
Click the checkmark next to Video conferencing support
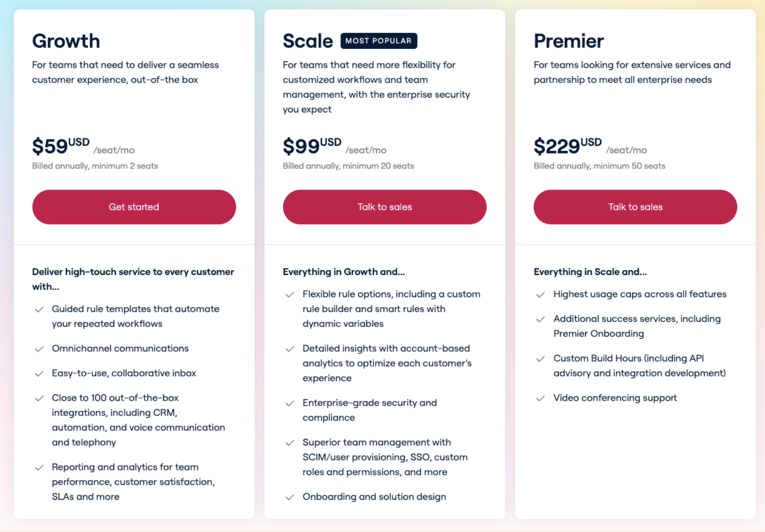[x=541, y=398]
